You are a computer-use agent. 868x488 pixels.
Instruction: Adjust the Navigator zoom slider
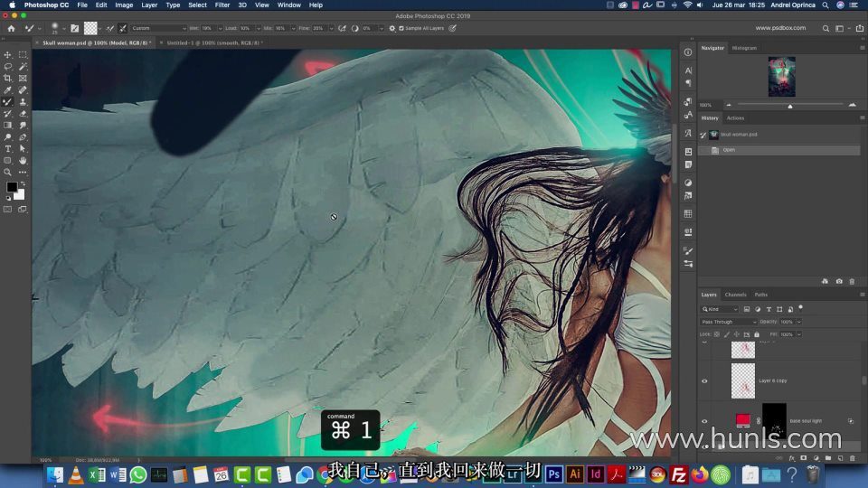[790, 105]
